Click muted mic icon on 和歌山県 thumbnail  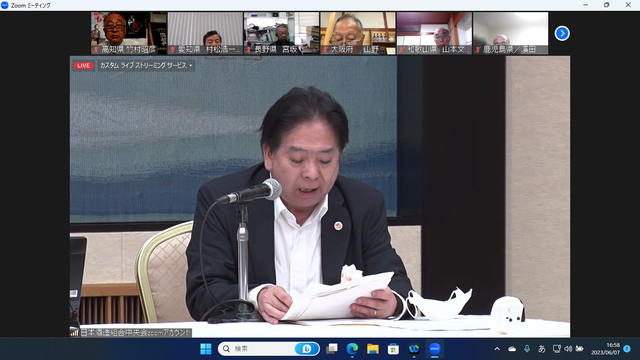(x=402, y=50)
